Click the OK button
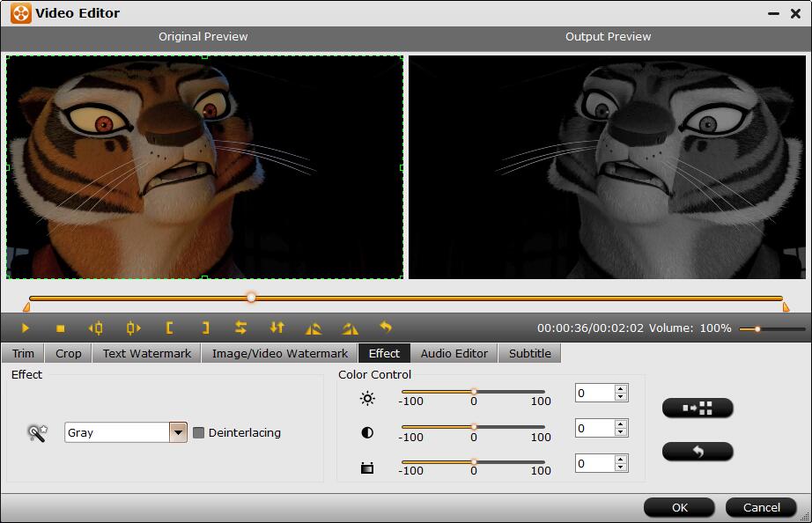Viewport: 812px width, 523px height. pyautogui.click(x=679, y=507)
